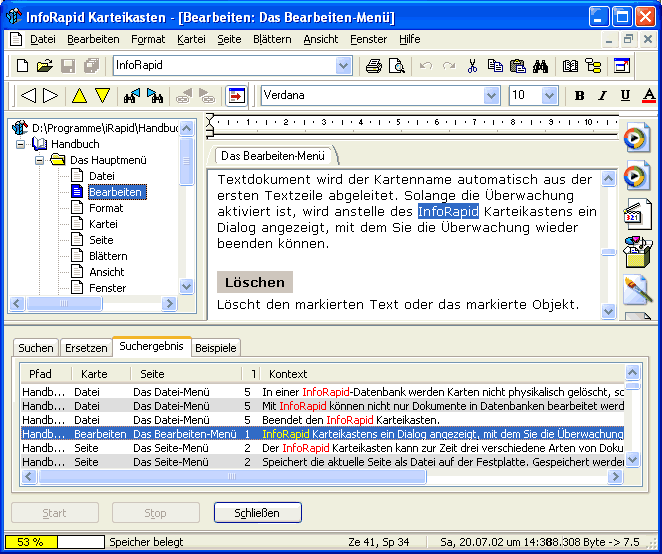Click the Löschen heading in document
Image resolution: width=662 pixels, height=554 pixels.
(255, 282)
